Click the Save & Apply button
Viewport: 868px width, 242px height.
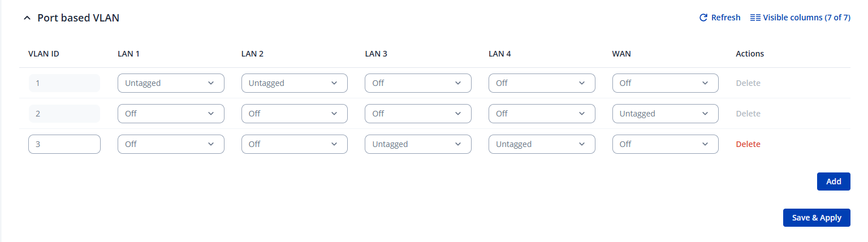pyautogui.click(x=816, y=218)
